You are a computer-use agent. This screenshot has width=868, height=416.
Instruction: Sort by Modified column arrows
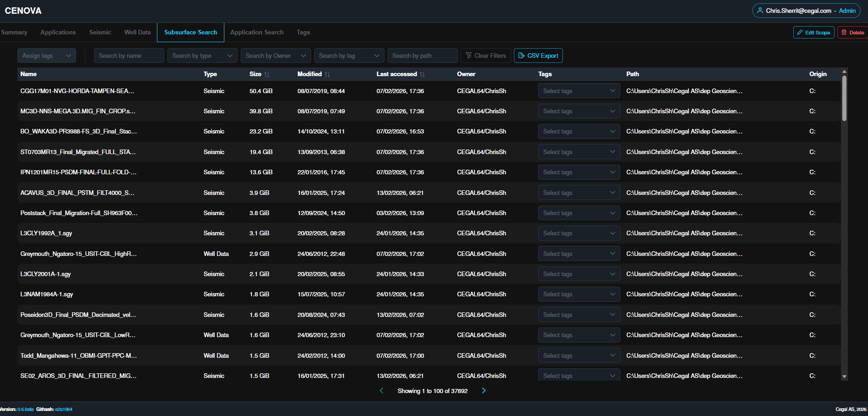coord(328,74)
